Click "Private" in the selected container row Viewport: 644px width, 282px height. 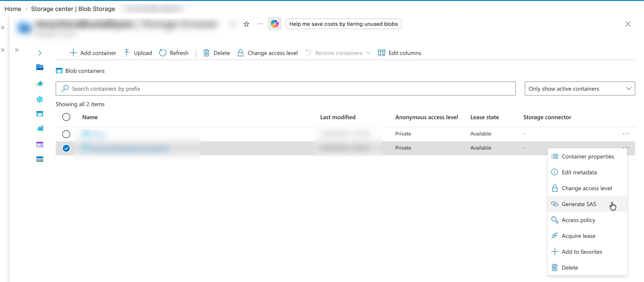(403, 148)
